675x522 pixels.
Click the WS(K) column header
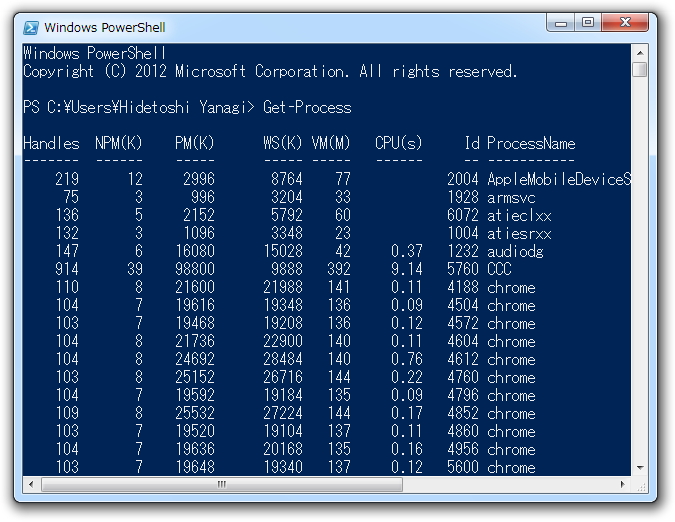click(283, 143)
